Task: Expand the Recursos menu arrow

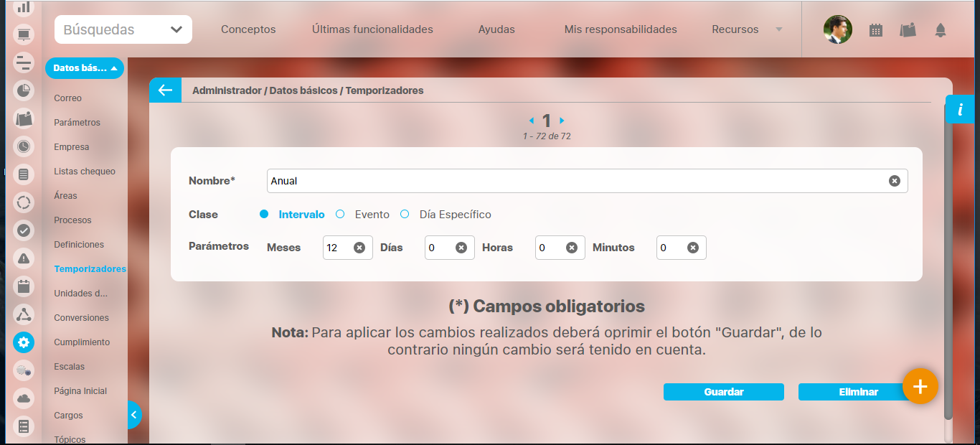Action: (x=779, y=29)
